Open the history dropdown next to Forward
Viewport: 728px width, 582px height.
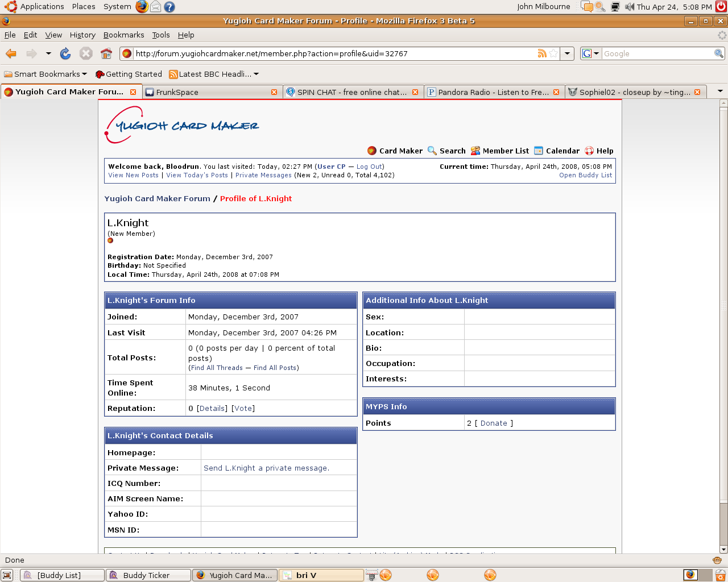point(48,53)
